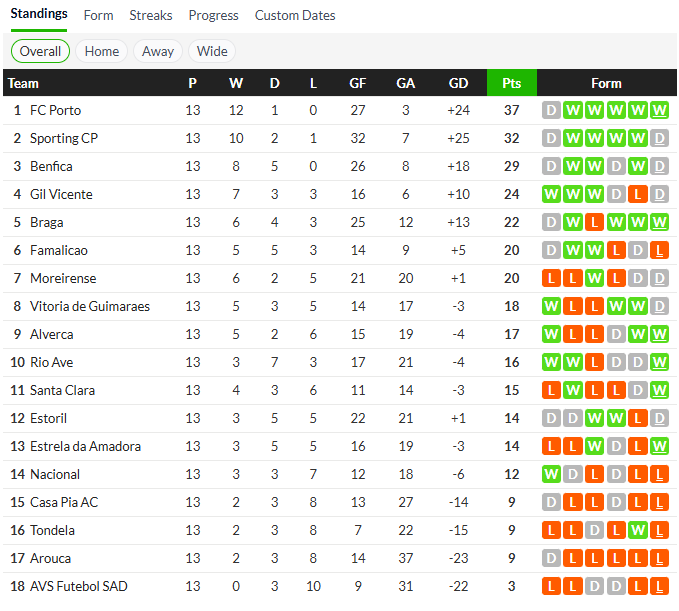This screenshot has width=679, height=611.
Task: Click Nacional's first green W form badge
Action: (x=551, y=474)
